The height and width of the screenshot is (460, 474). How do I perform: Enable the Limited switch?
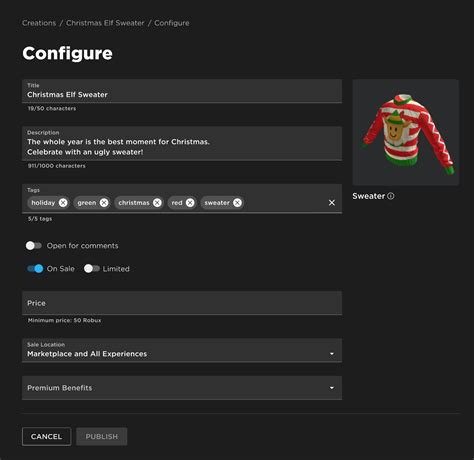[x=92, y=269]
